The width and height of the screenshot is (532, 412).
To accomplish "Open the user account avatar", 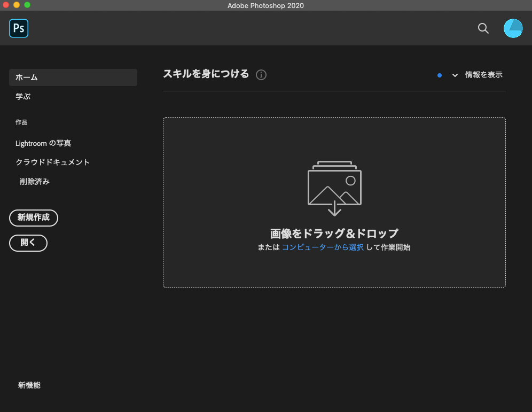I will pos(513,28).
